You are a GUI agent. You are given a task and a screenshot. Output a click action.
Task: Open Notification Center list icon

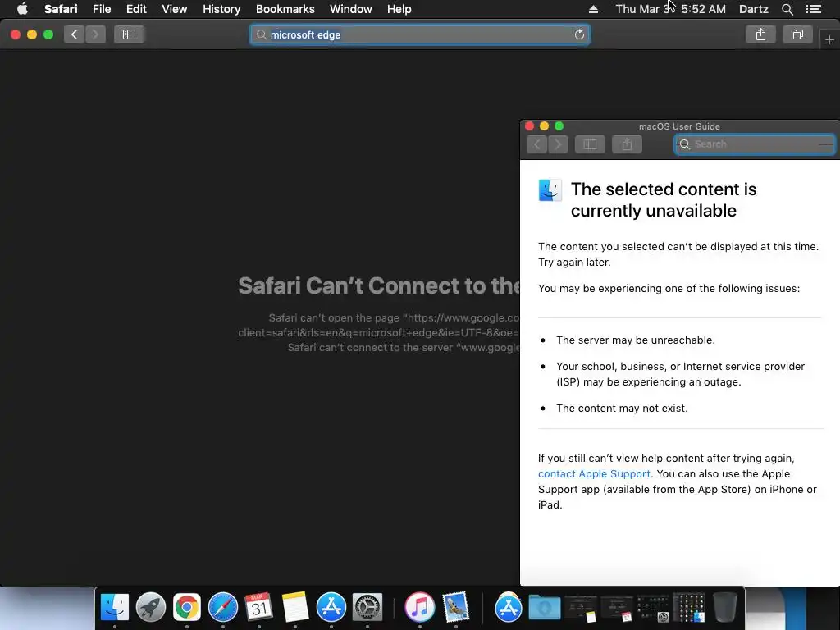[x=814, y=9]
